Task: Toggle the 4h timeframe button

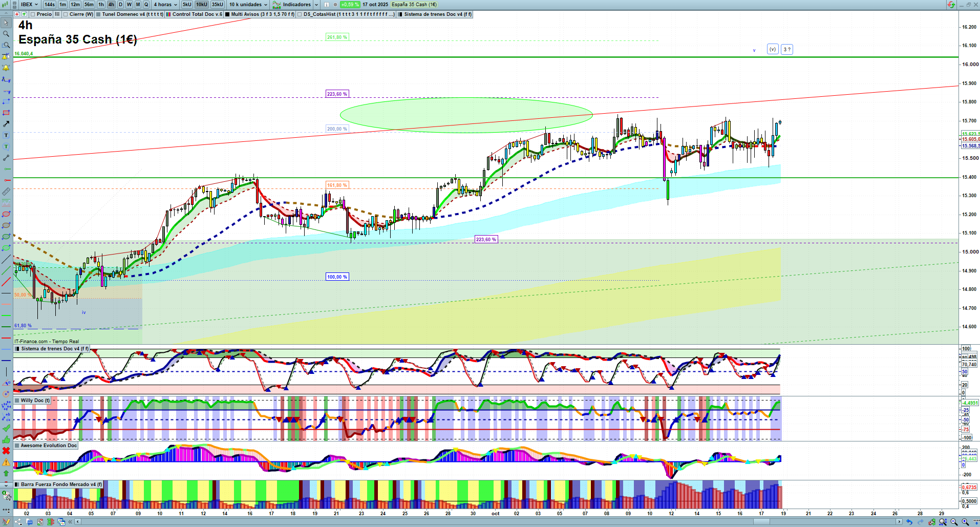Action: click(x=111, y=5)
